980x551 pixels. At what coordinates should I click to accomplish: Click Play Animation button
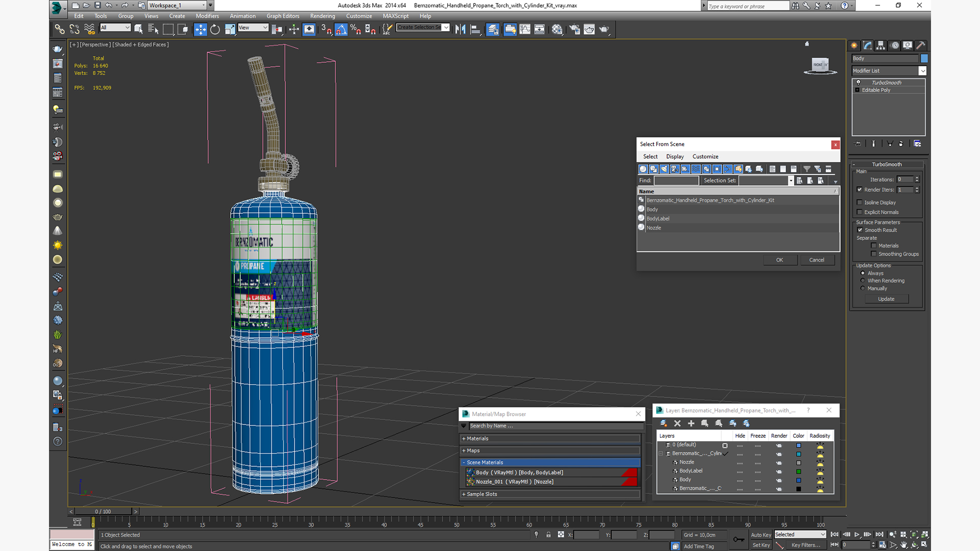pyautogui.click(x=857, y=535)
